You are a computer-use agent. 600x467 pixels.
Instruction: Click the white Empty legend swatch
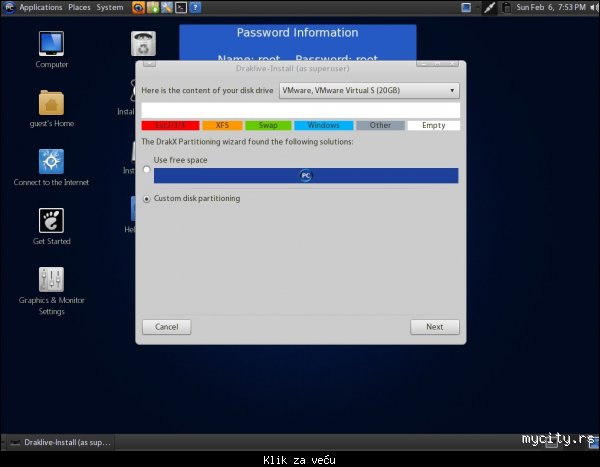click(434, 125)
